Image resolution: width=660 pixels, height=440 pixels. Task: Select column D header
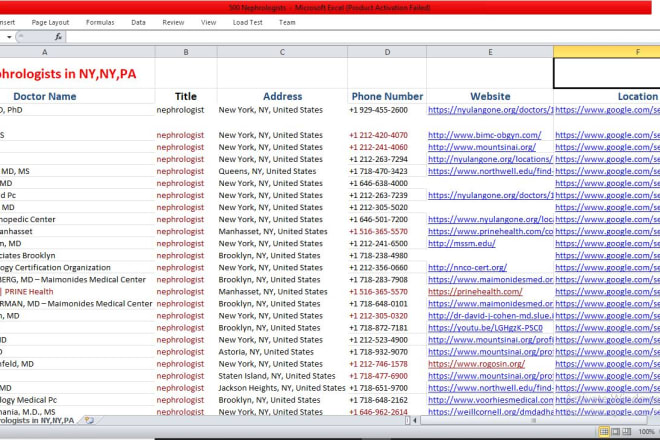click(x=387, y=52)
